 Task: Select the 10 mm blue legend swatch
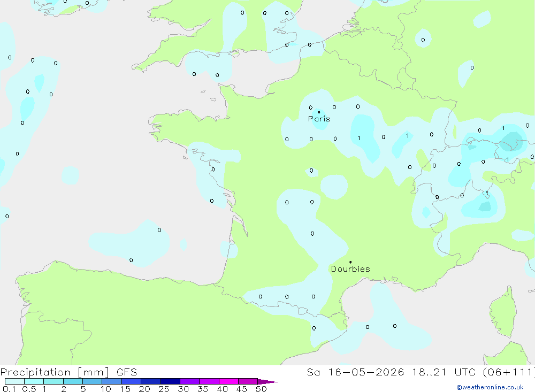tap(112, 381)
